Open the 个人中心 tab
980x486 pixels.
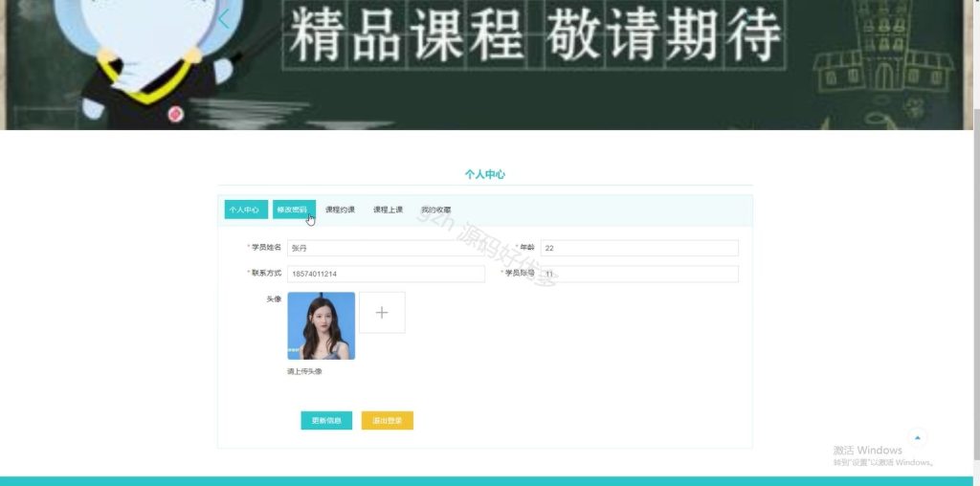[246, 210]
